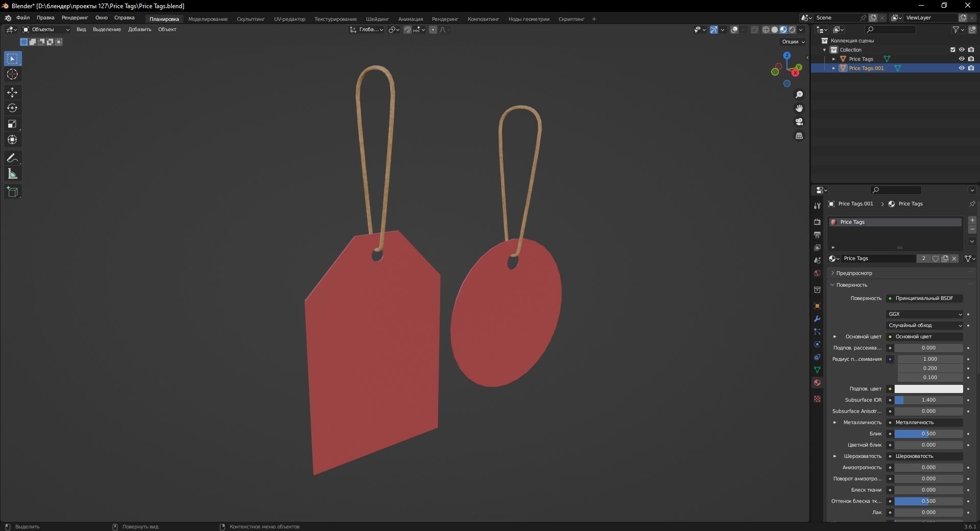Image resolution: width=980 pixels, height=531 pixels.
Task: Select the Rotate tool in the toolbar
Action: coord(12,108)
